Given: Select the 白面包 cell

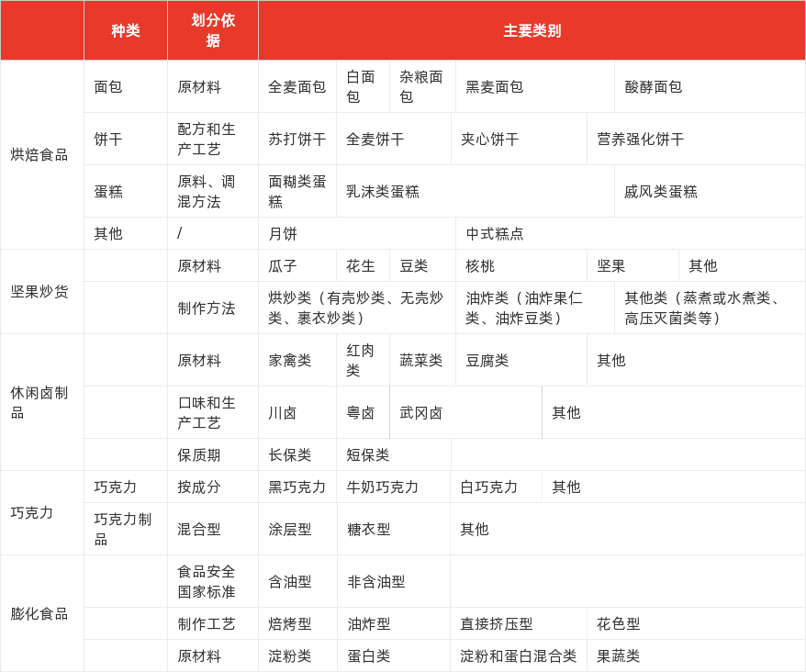Looking at the screenshot, I should click(363, 86).
